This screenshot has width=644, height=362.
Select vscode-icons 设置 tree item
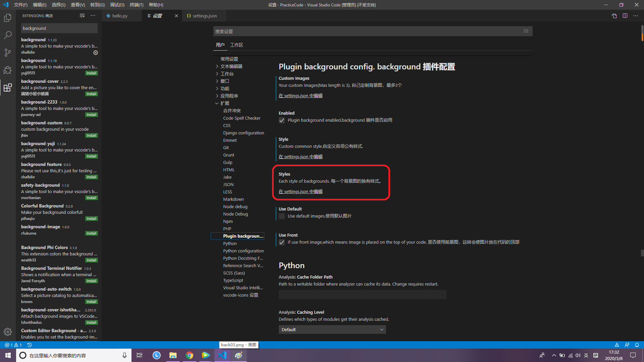[240, 295]
